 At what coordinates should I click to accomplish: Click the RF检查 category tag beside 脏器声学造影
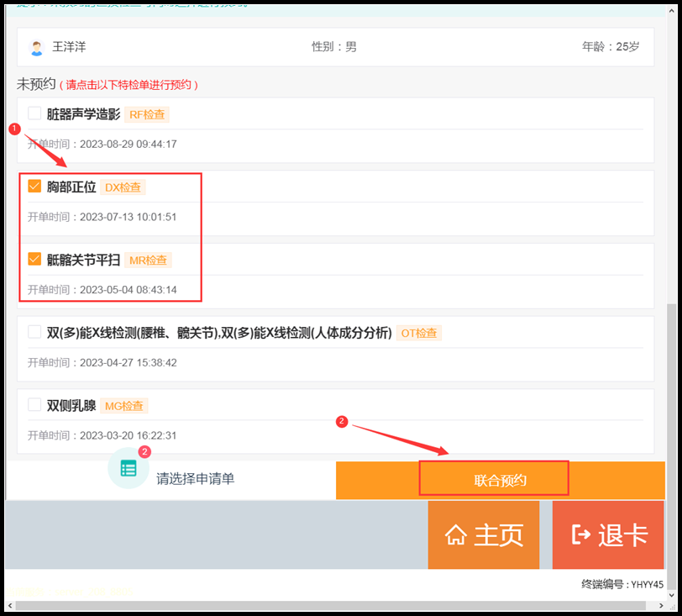point(147,114)
